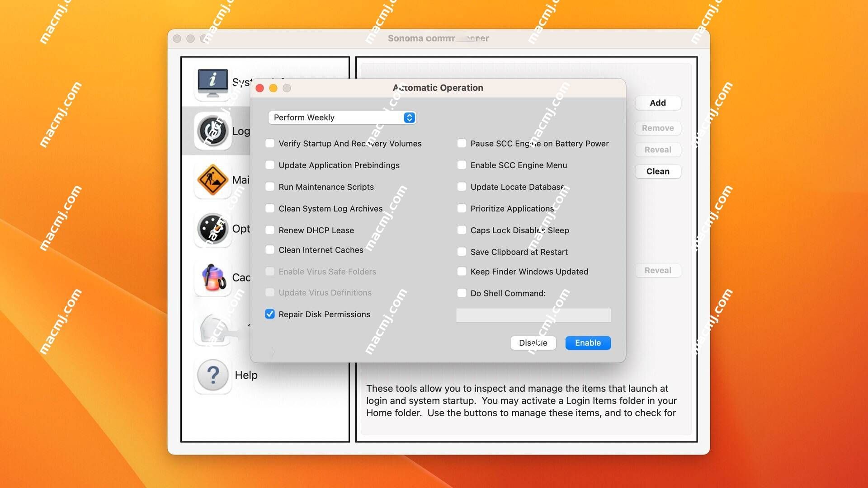Enable Update Application Prebindings checkbox
868x488 pixels.
coord(270,165)
